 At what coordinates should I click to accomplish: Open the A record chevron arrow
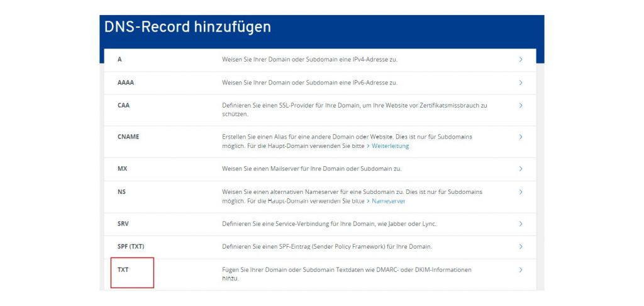(x=520, y=59)
